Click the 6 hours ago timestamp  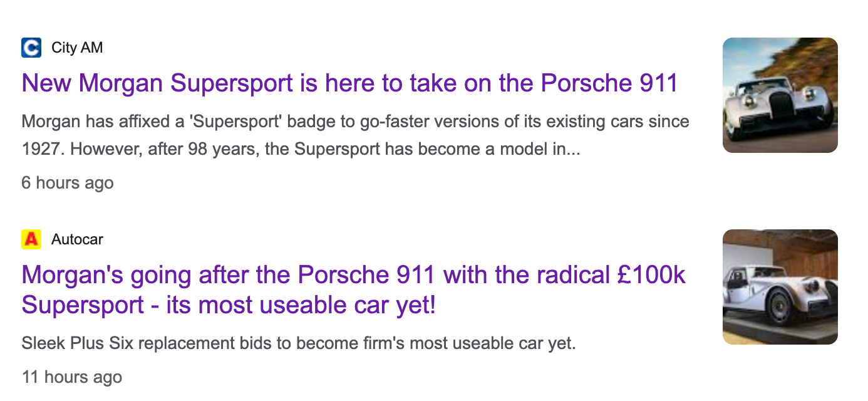(x=68, y=183)
